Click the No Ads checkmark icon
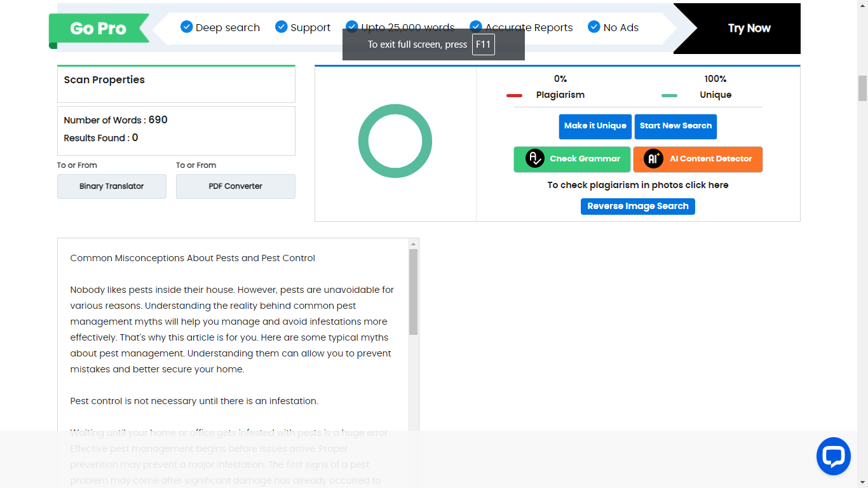 [594, 27]
